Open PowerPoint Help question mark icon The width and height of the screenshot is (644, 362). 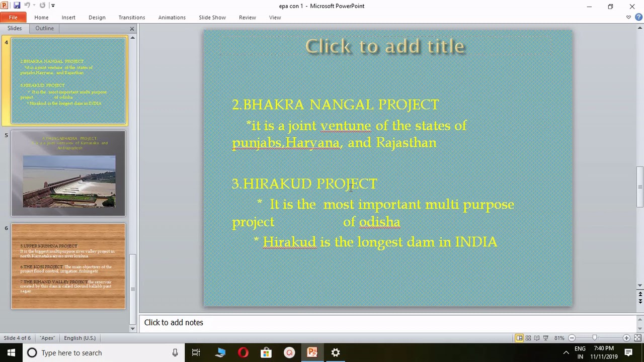(638, 18)
